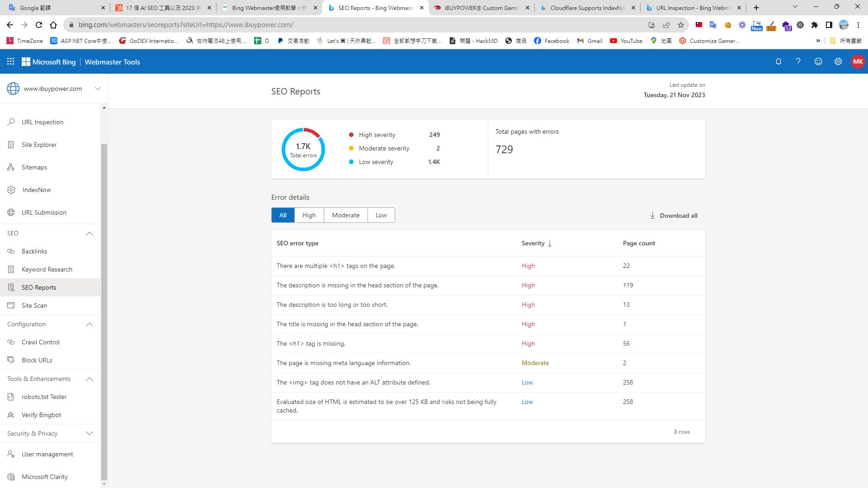Screen dimensions: 868x488
Task: Select the High severity filter
Action: coord(309,215)
